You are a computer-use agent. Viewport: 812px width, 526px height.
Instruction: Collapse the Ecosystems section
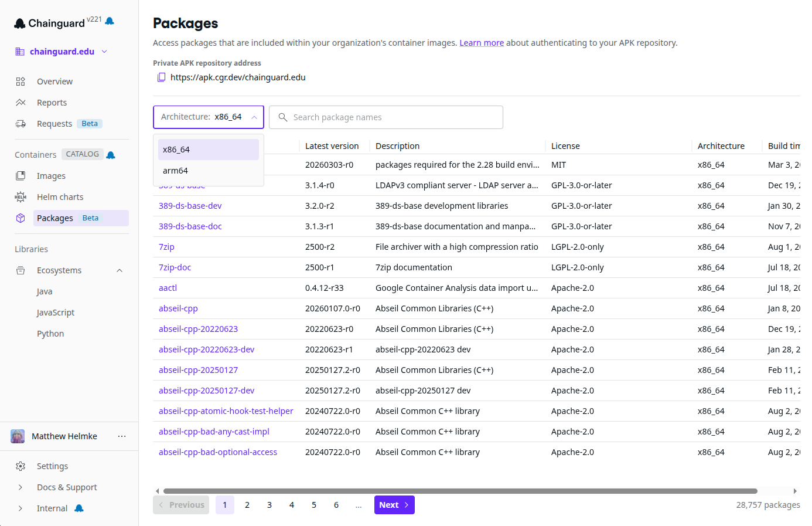pyautogui.click(x=120, y=270)
